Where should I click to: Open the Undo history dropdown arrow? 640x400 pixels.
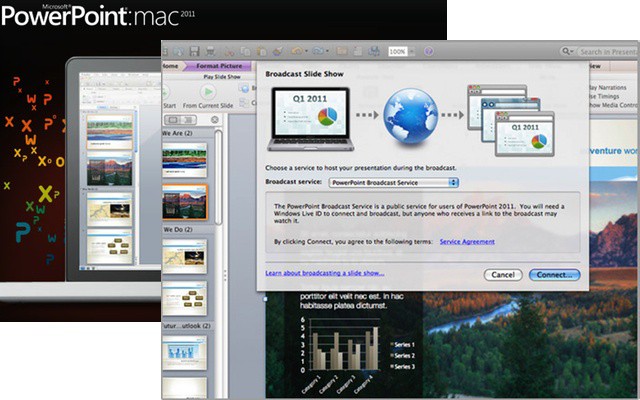pos(306,51)
